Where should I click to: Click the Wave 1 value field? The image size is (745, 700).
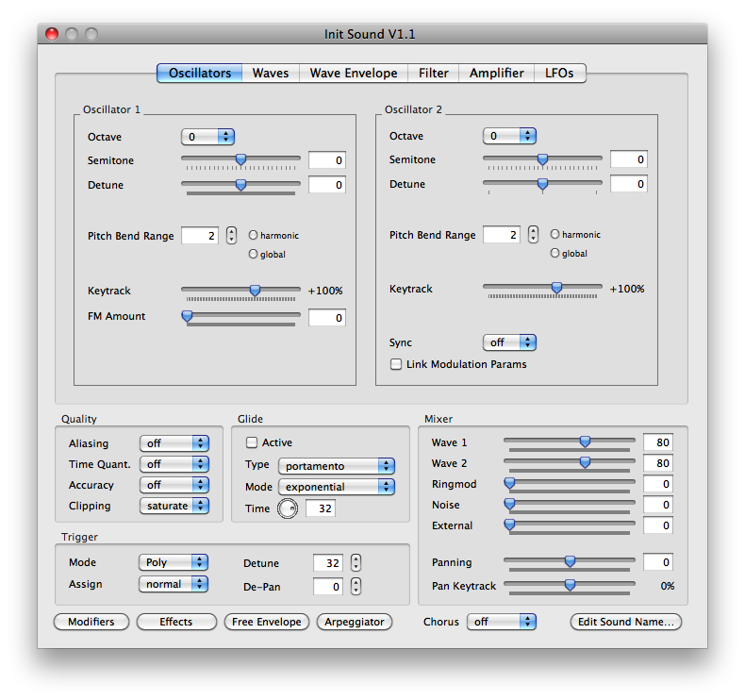tap(658, 442)
